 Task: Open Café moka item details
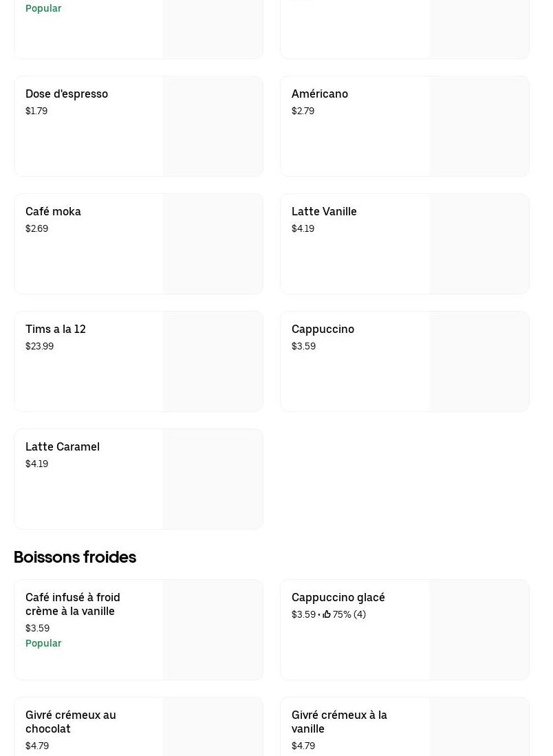[53, 211]
